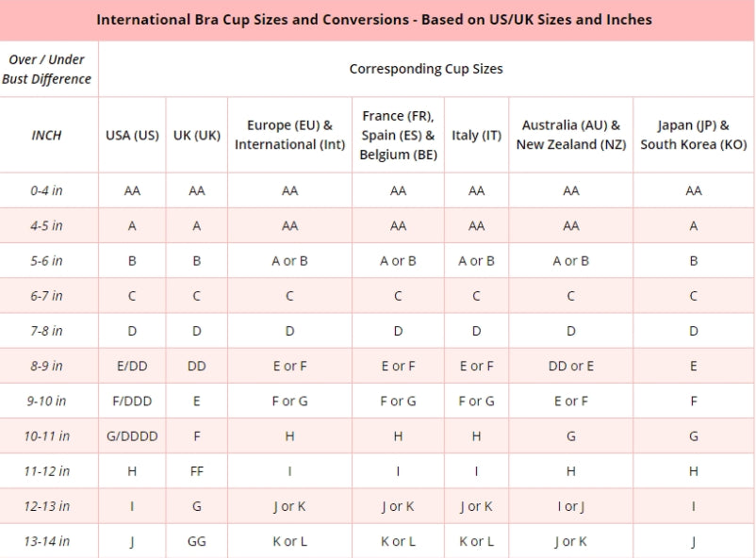756x558 pixels.
Task: Select the '8-9 in' row label
Action: [47, 366]
